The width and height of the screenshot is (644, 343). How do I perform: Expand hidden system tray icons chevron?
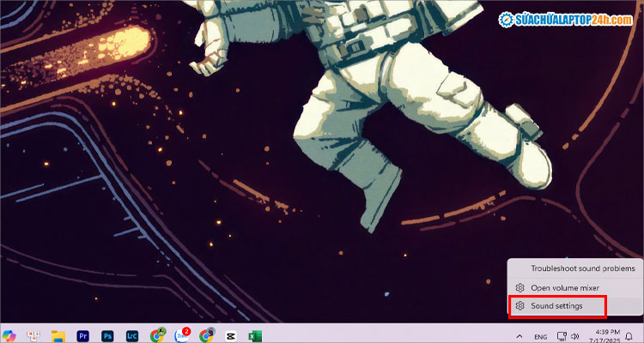pos(518,336)
